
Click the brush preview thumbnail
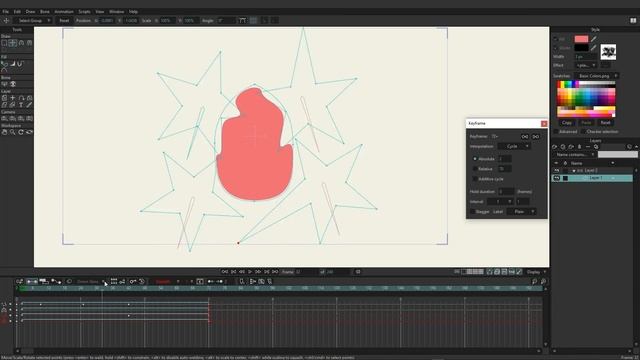608,52
